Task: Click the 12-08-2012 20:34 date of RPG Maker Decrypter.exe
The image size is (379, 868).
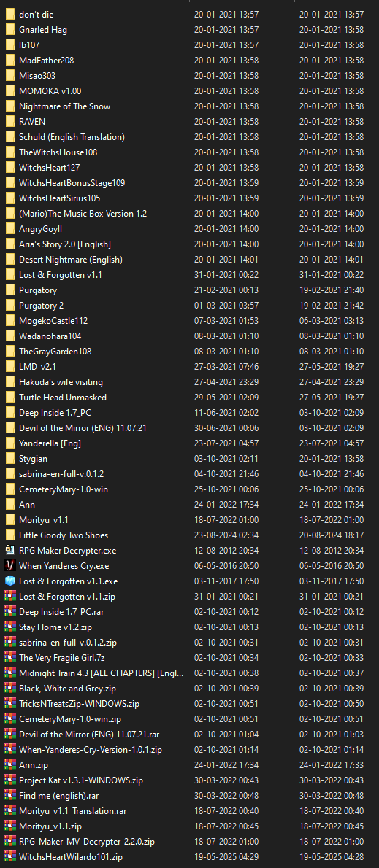Action: click(226, 550)
